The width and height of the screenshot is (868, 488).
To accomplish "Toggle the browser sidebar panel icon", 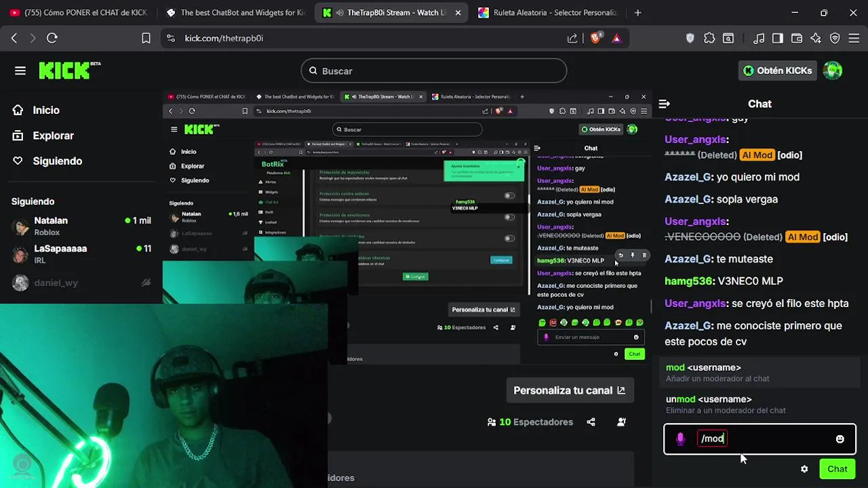I will [x=778, y=39].
